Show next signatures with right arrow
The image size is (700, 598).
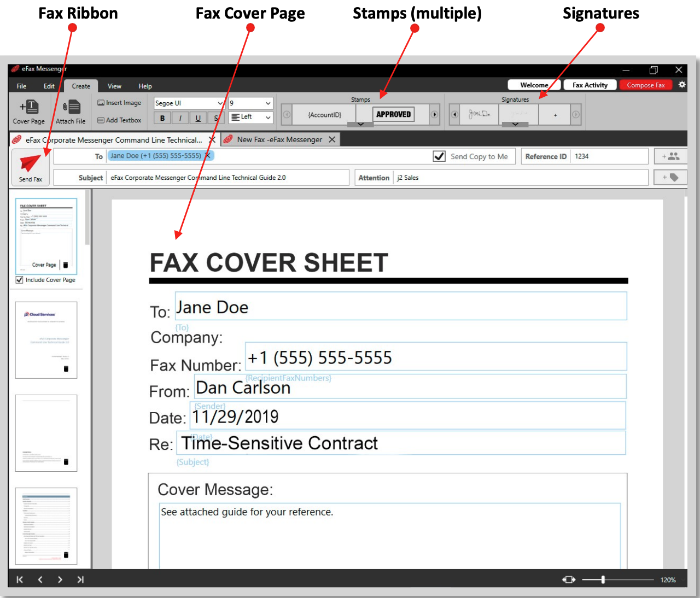pyautogui.click(x=576, y=115)
